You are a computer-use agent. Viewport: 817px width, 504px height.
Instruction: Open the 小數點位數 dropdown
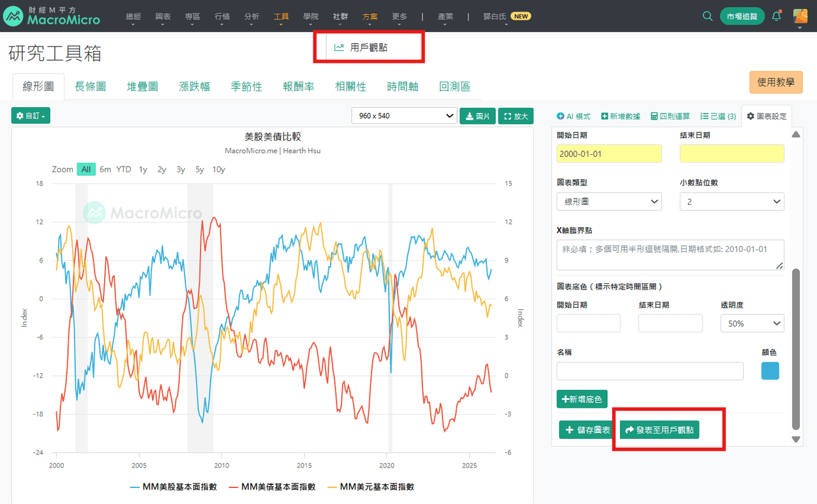coord(731,202)
